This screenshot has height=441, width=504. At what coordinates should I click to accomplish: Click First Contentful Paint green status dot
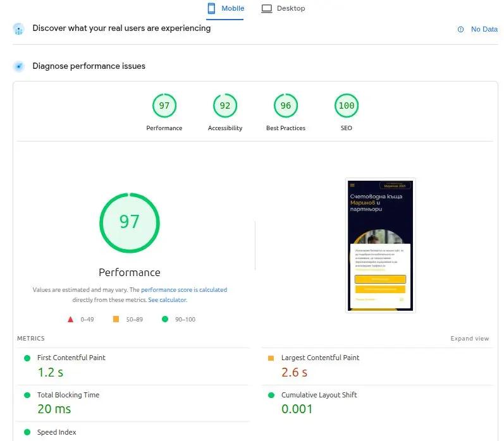tap(27, 358)
